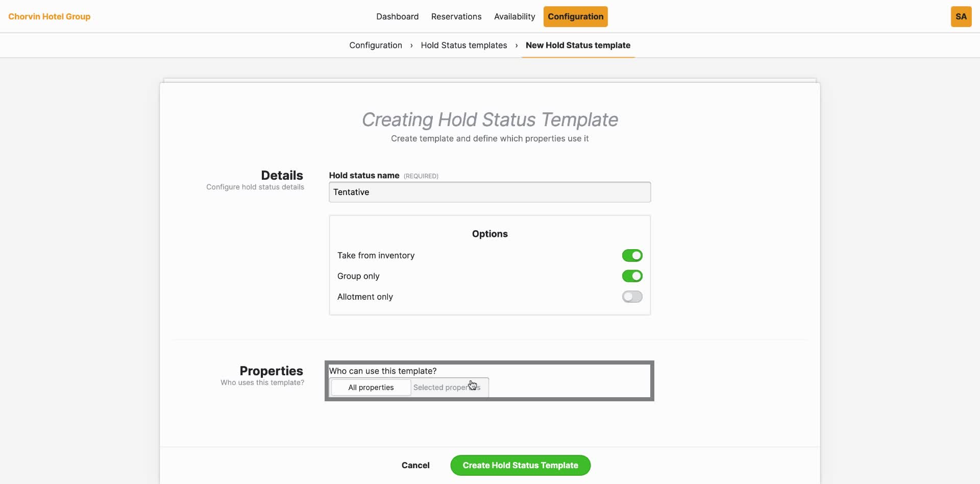The width and height of the screenshot is (980, 484).
Task: Click the Configuration breadcrumb link
Action: [x=375, y=45]
